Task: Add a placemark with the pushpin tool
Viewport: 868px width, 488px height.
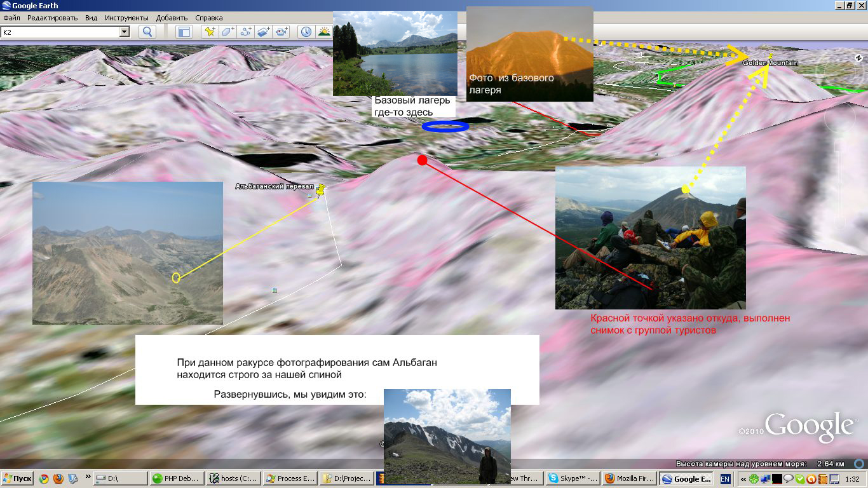Action: click(209, 32)
